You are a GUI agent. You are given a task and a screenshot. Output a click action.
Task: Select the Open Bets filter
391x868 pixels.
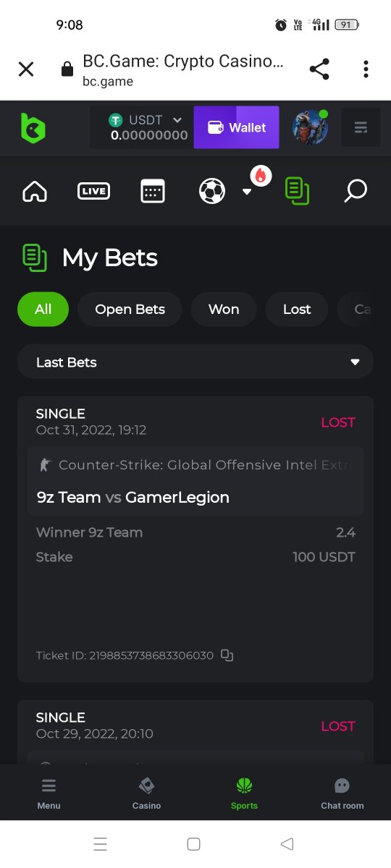pyautogui.click(x=130, y=309)
